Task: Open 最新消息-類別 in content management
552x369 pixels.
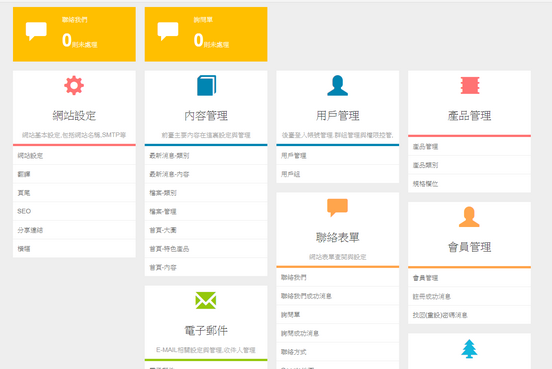Action: [169, 156]
